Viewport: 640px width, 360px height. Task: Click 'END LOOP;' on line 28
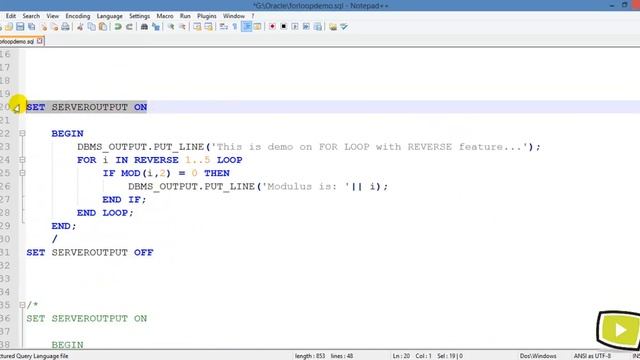point(105,213)
